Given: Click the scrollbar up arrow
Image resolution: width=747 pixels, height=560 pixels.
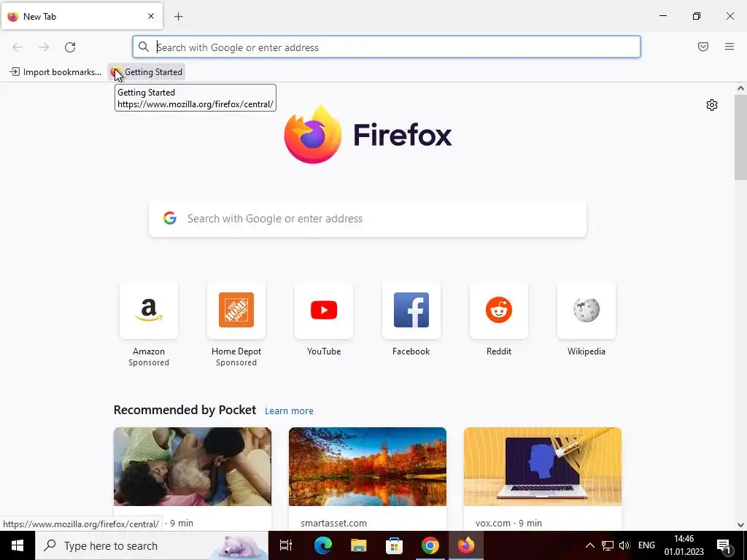Looking at the screenshot, I should (740, 88).
